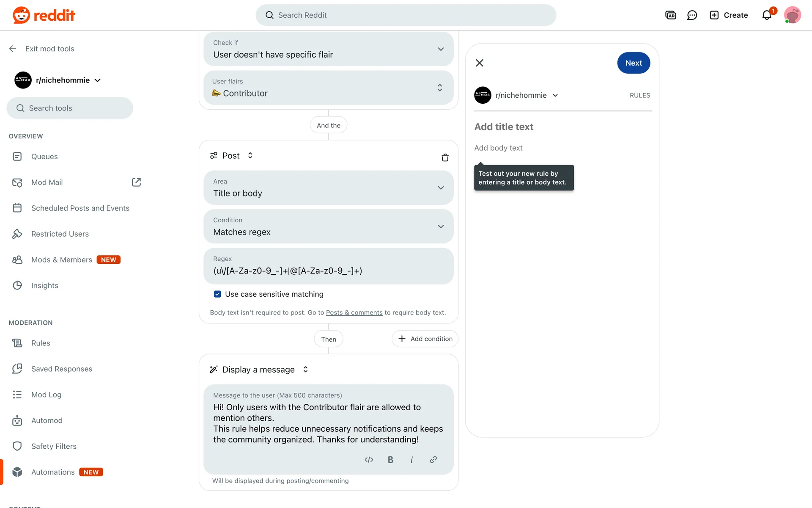Expand the Check if dropdown
812x508 pixels.
[x=328, y=49]
